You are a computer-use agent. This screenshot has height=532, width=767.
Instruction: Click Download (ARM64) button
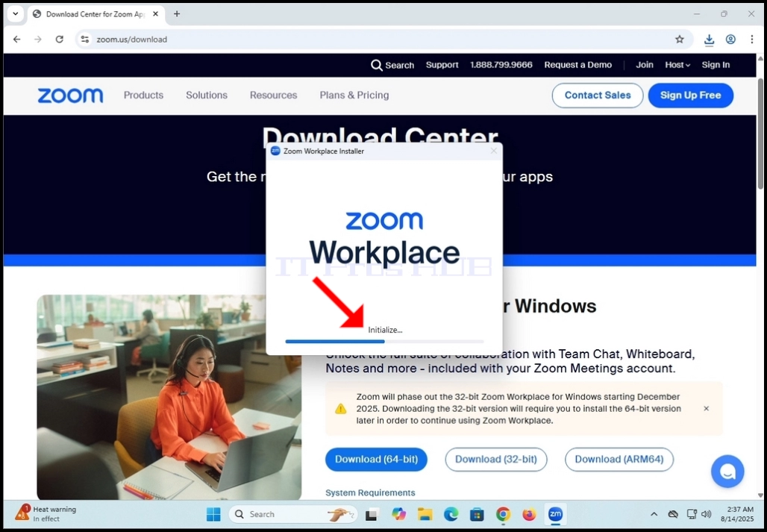click(619, 459)
